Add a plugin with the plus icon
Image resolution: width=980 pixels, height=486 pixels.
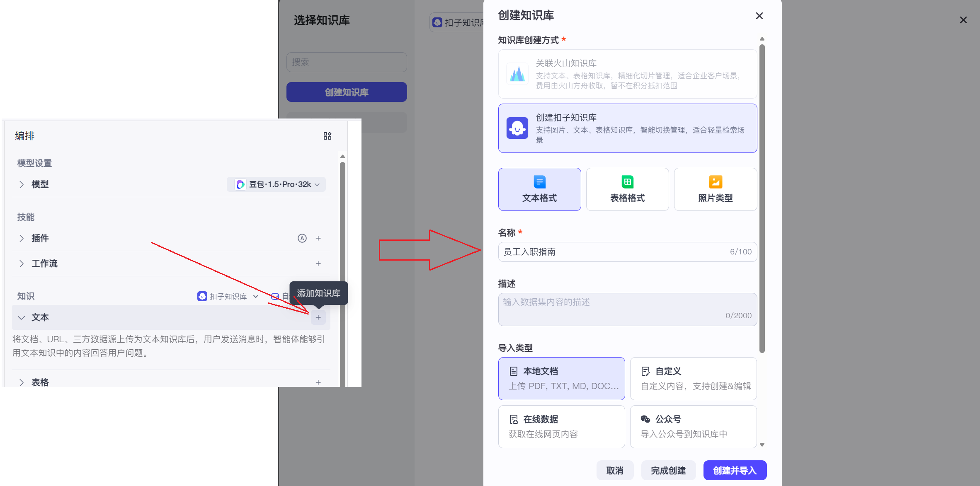pyautogui.click(x=318, y=238)
